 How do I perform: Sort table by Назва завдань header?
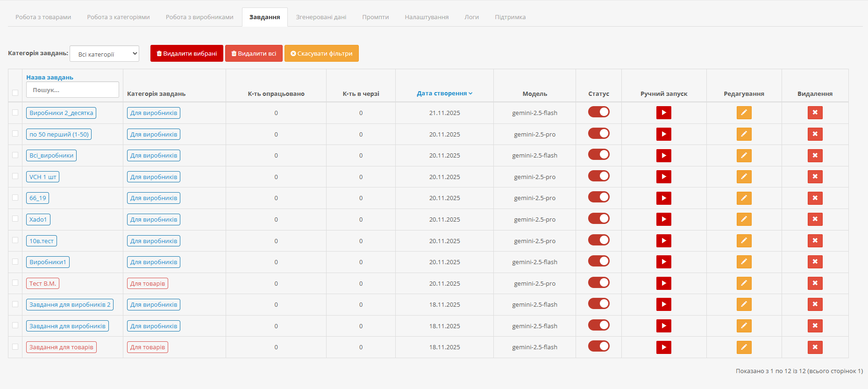(50, 78)
